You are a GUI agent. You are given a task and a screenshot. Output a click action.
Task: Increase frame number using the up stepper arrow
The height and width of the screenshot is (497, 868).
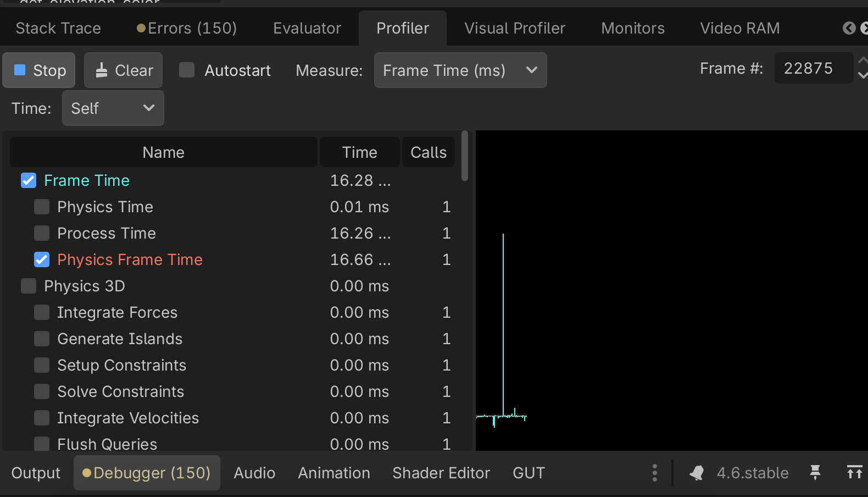tap(863, 61)
